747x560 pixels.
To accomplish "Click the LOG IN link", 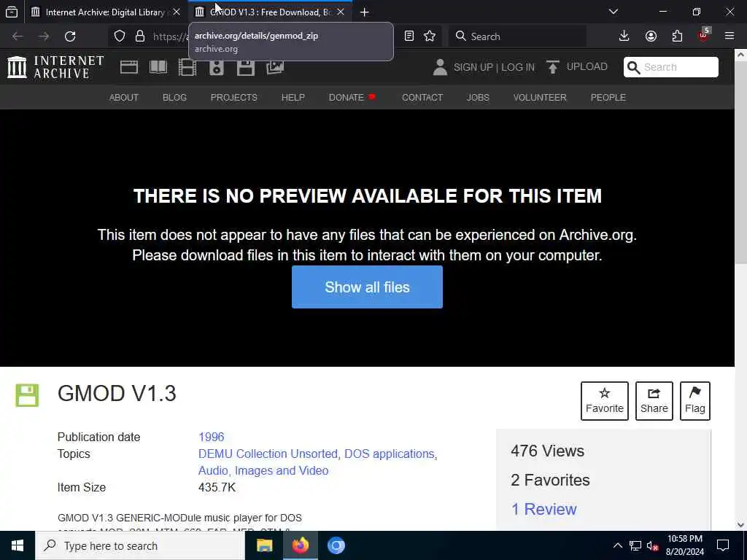I will click(518, 67).
